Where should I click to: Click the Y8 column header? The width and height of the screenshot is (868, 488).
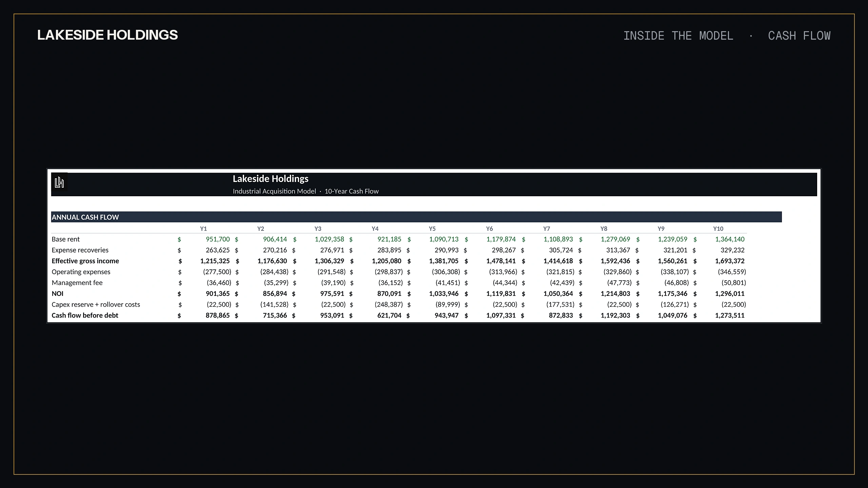tap(604, 229)
